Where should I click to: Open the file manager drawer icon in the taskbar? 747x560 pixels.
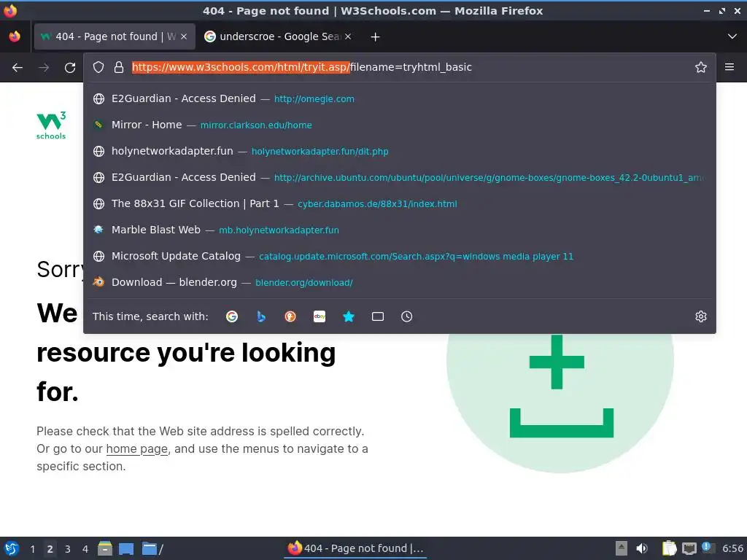tap(105, 548)
